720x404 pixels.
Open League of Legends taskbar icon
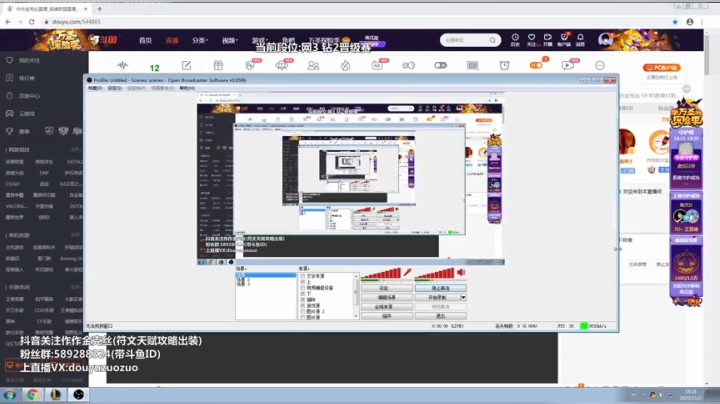coord(56,394)
